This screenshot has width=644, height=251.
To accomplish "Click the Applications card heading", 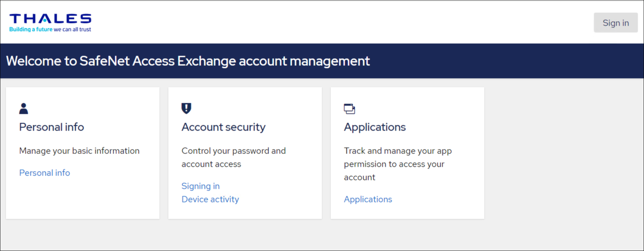I will coord(375,127).
